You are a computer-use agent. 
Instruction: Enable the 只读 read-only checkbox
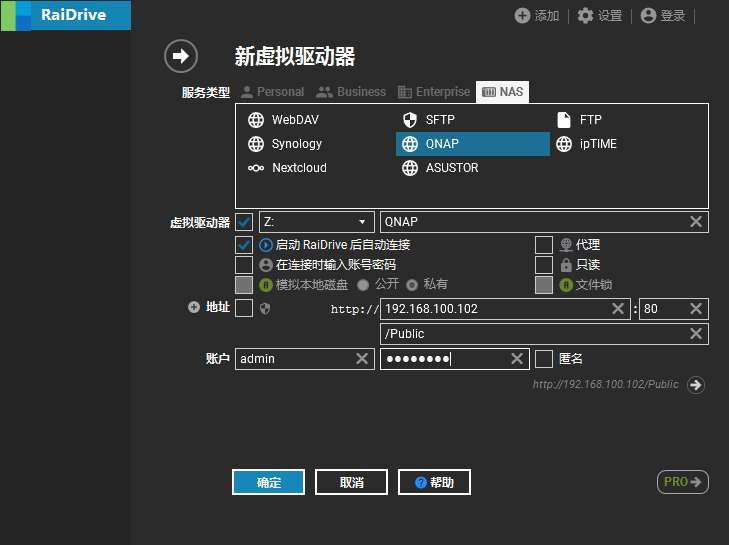coord(544,265)
